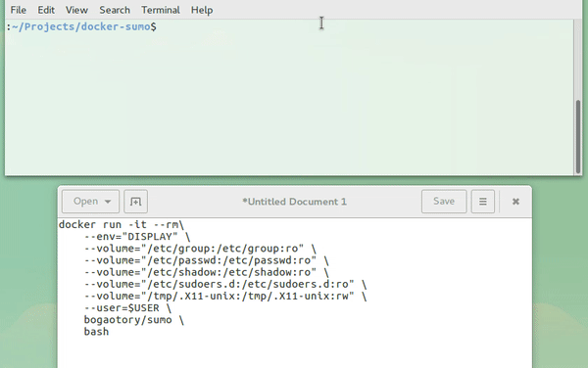Click the /etc/passwd volume line
The height and width of the screenshot is (368, 588).
207,260
